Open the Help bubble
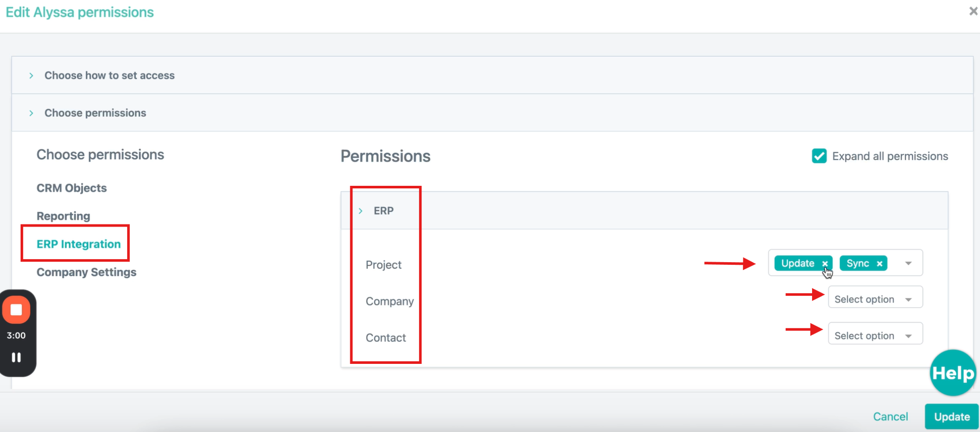This screenshot has width=980, height=432. pyautogui.click(x=953, y=373)
